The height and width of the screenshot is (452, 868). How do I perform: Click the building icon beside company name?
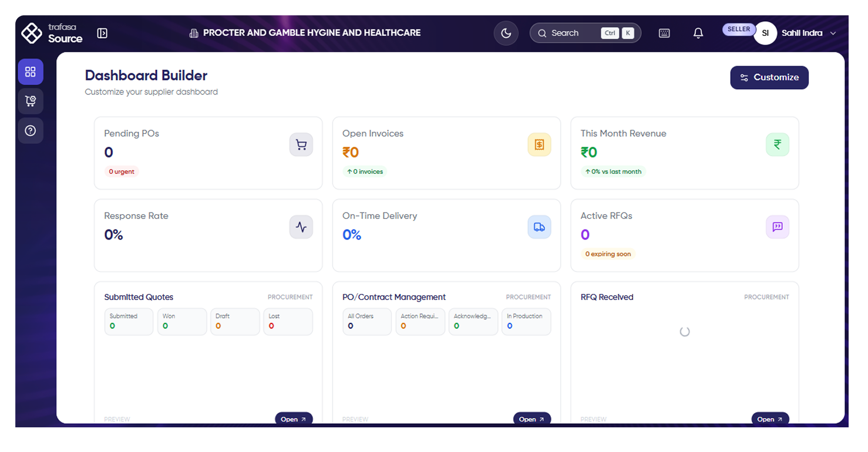[x=194, y=33]
